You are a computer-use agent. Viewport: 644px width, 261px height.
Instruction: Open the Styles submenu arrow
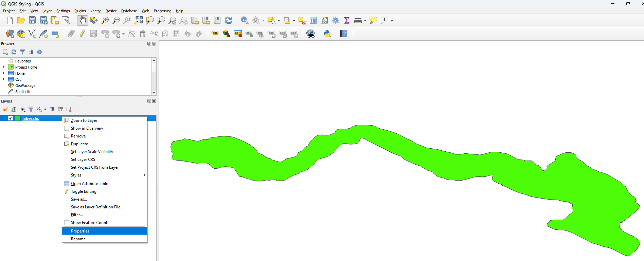[x=144, y=175]
